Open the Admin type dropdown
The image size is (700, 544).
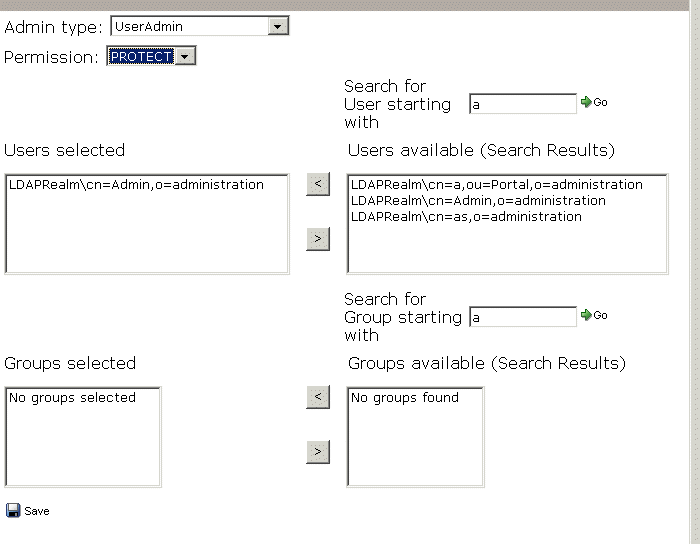point(278,27)
